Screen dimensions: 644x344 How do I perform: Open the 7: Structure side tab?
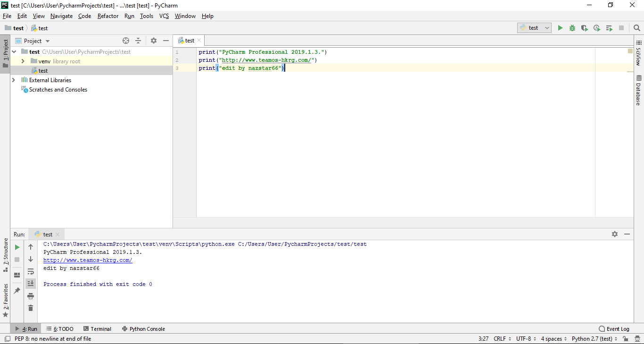[5, 255]
